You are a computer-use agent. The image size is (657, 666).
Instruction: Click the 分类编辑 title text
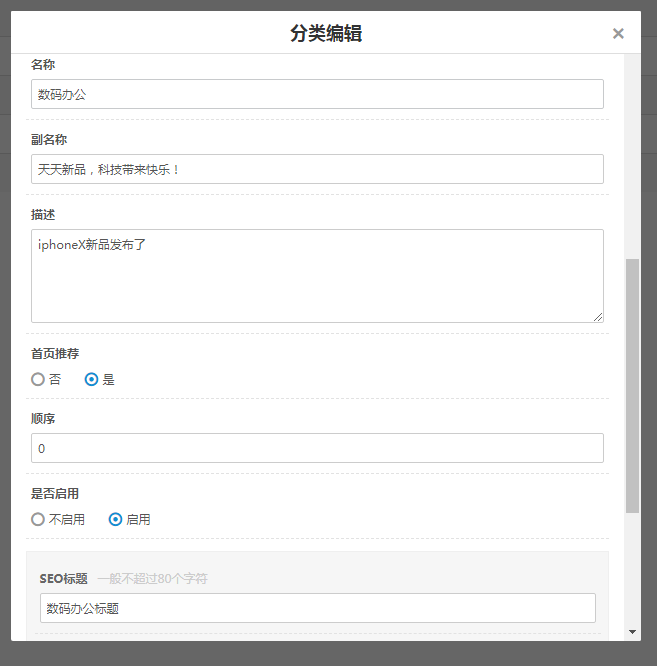[x=326, y=33]
